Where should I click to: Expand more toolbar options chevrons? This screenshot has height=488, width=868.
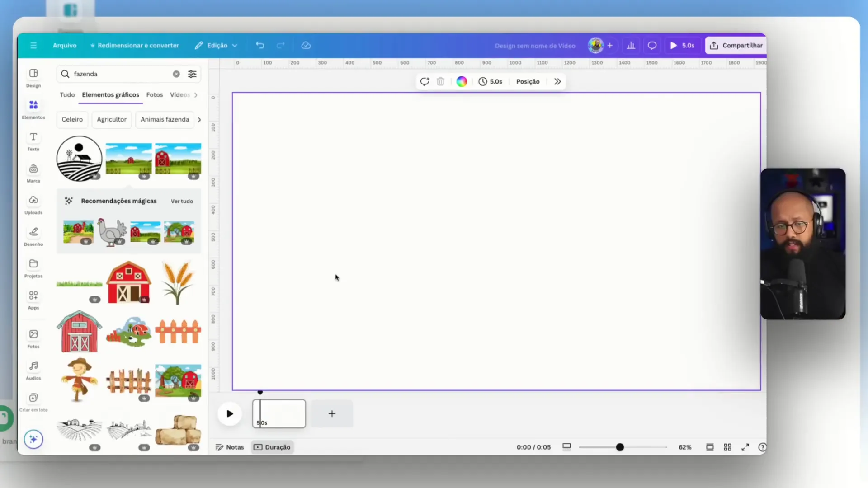click(557, 81)
